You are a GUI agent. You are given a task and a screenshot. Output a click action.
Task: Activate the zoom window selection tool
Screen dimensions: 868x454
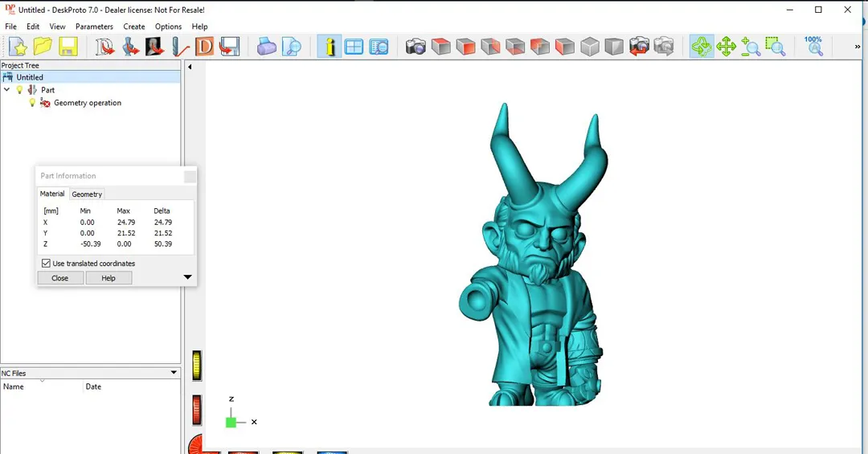(x=776, y=47)
